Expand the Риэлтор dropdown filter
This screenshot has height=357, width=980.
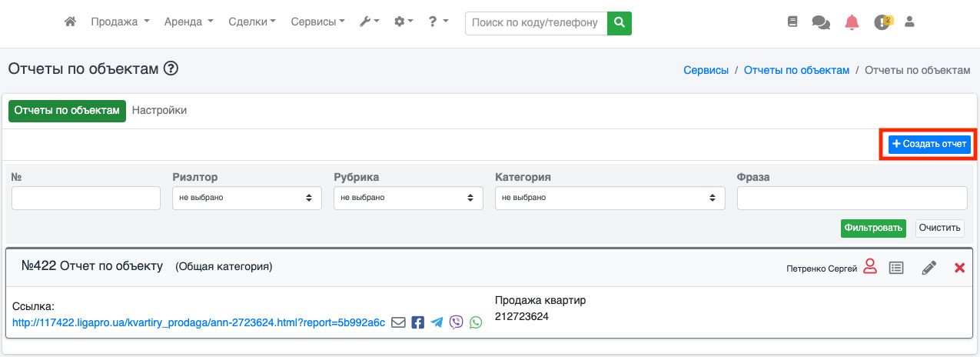click(x=247, y=198)
